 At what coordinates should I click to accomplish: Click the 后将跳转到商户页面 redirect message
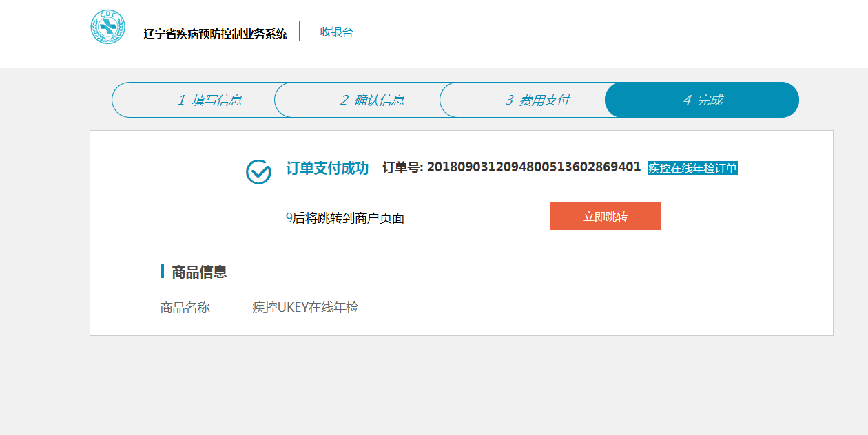coord(349,218)
